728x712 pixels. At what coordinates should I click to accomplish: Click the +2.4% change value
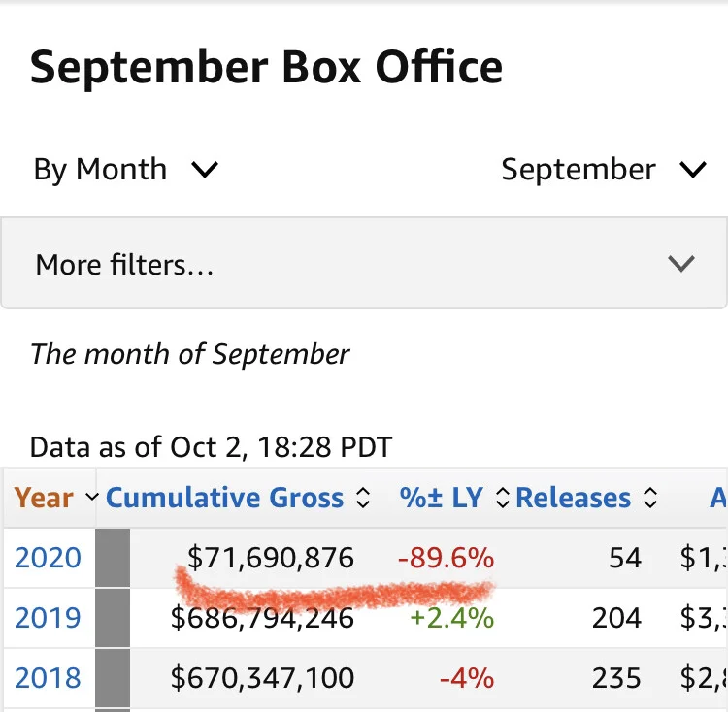(451, 617)
